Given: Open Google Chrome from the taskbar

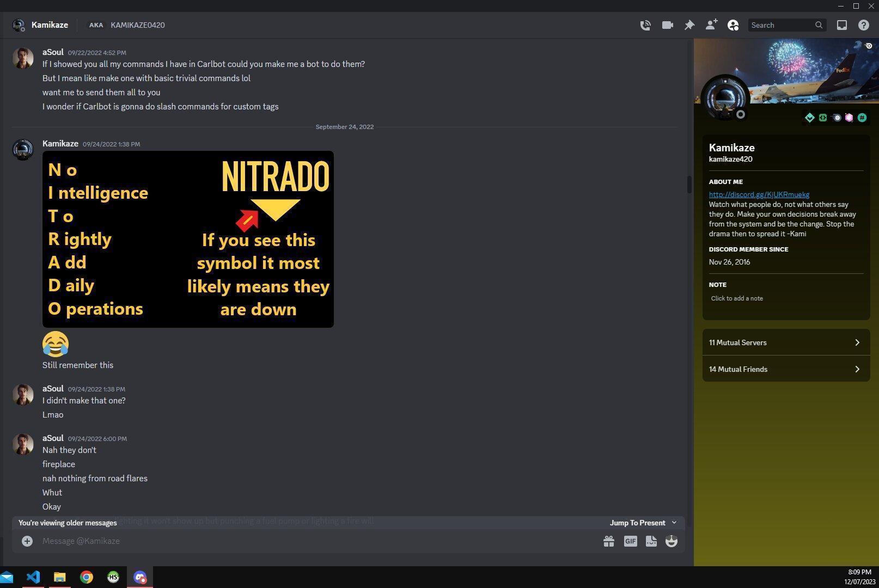Looking at the screenshot, I should 87,577.
